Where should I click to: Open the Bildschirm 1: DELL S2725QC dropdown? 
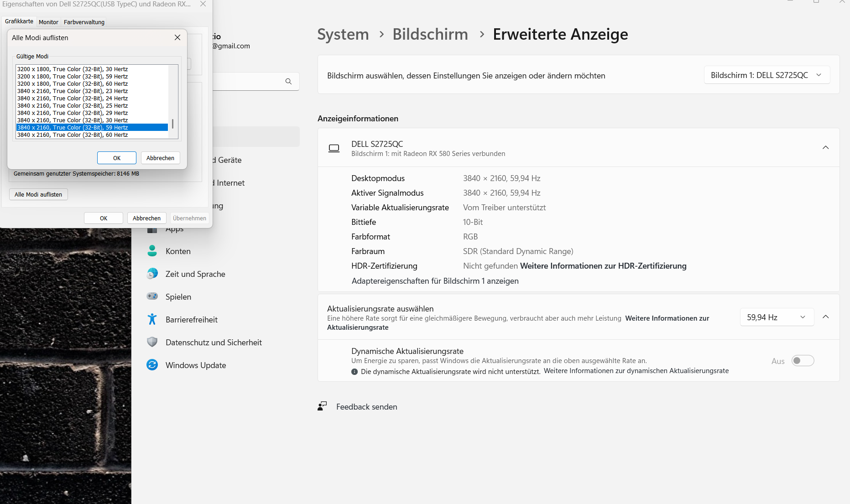point(767,75)
